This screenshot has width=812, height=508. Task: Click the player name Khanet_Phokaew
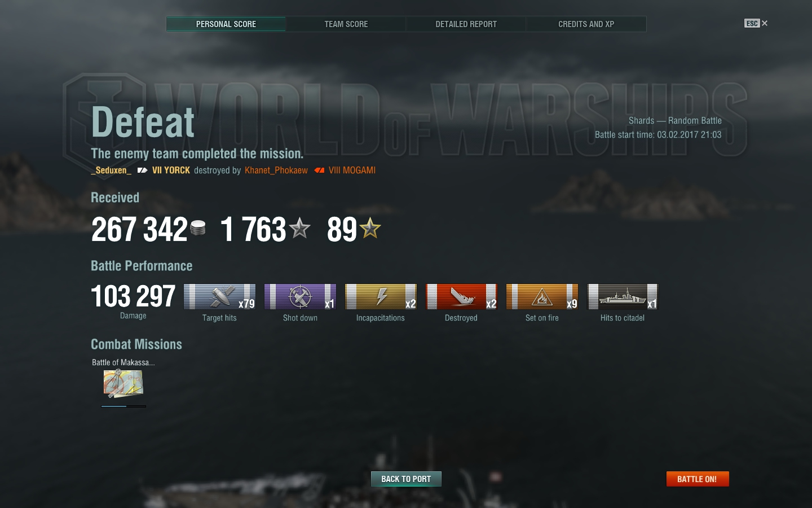[x=276, y=170]
